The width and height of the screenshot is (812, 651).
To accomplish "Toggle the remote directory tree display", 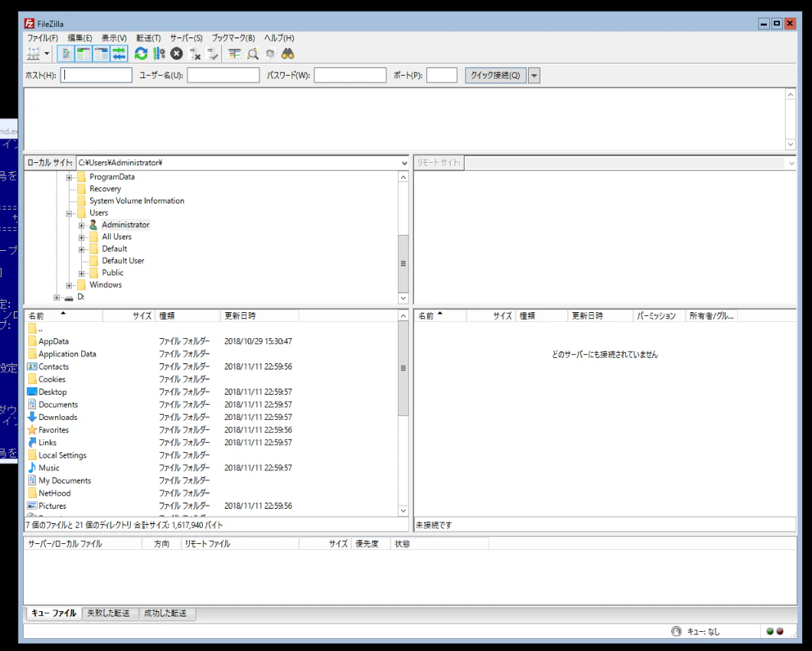I will 102,54.
